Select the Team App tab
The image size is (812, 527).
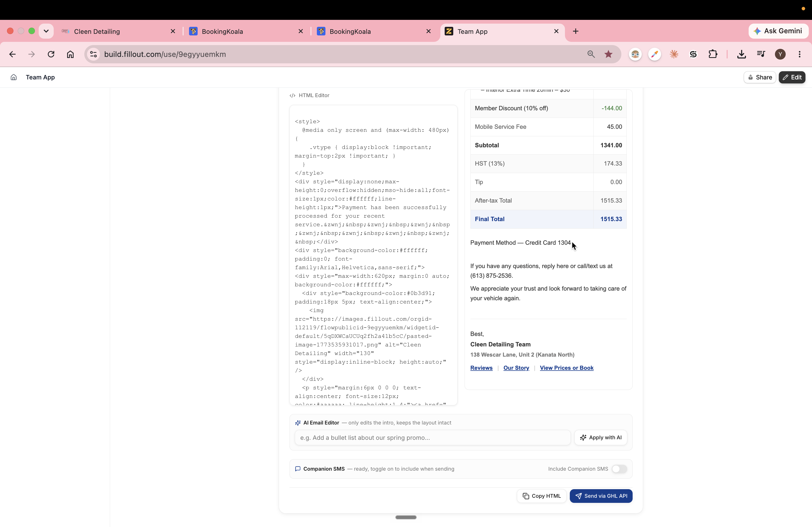point(503,31)
